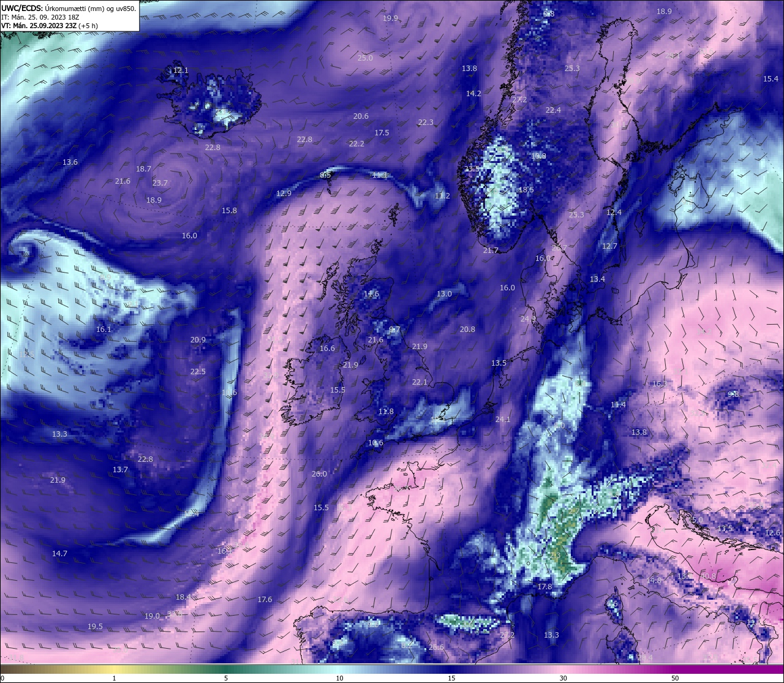The height and width of the screenshot is (683, 784).
Task: Click the color scale legend label 5
Action: pyautogui.click(x=226, y=678)
